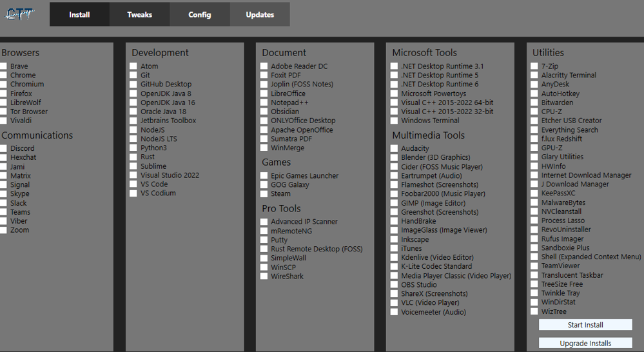Tick the Chrome checkbox

(x=3, y=75)
